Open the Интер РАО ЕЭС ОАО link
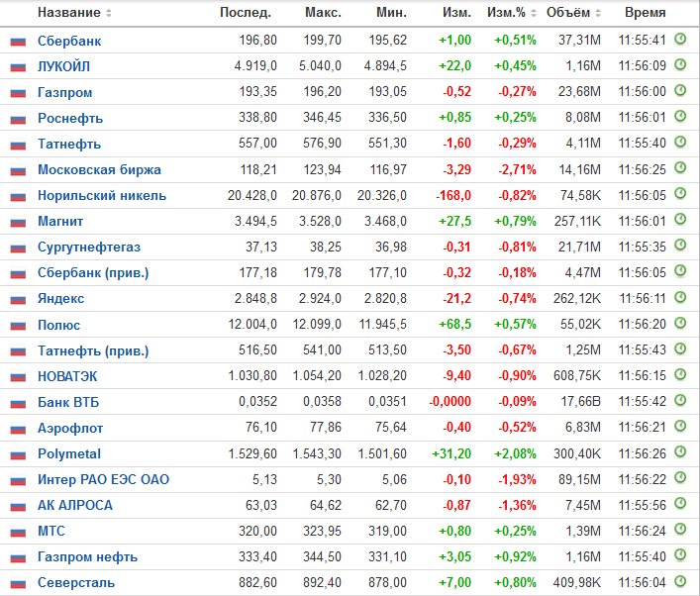 (x=104, y=480)
